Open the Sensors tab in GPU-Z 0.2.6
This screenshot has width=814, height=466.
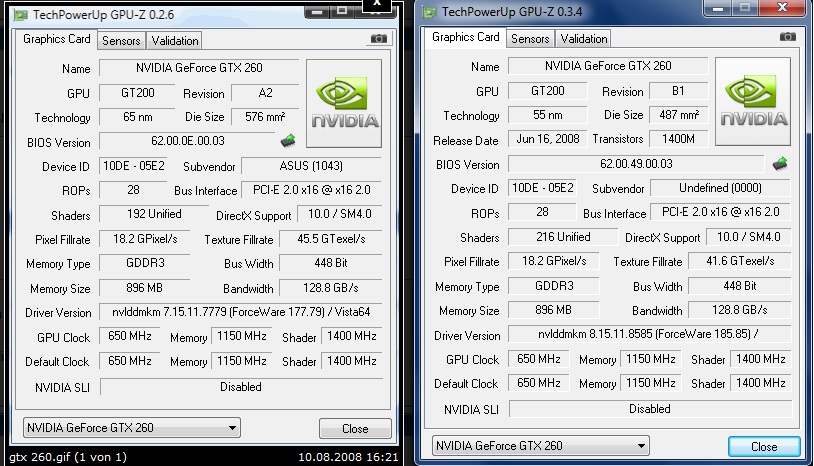coord(121,40)
